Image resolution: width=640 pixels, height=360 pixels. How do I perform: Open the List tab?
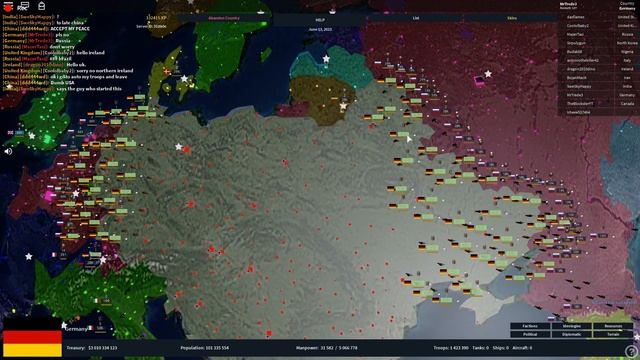(x=416, y=18)
